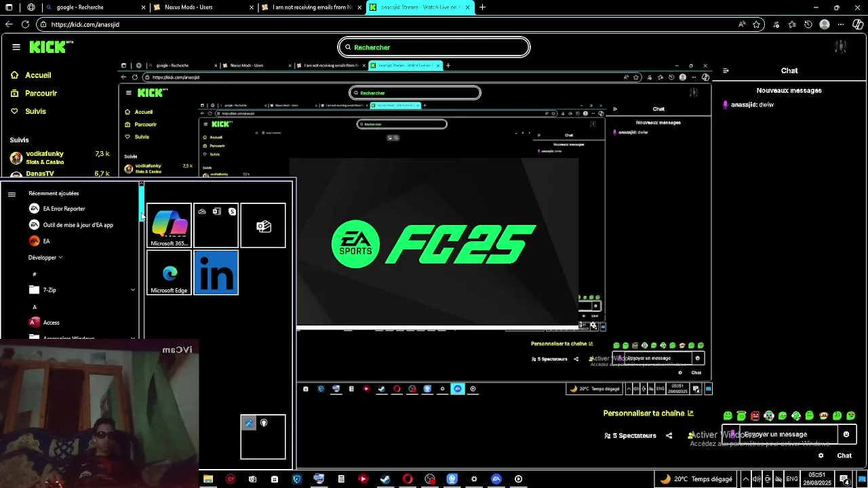Open the notification center icon

coord(844,479)
